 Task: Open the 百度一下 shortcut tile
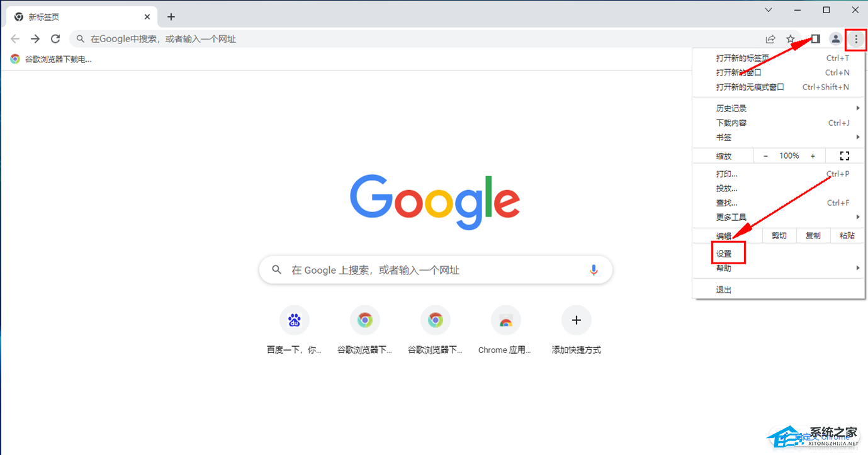295,330
